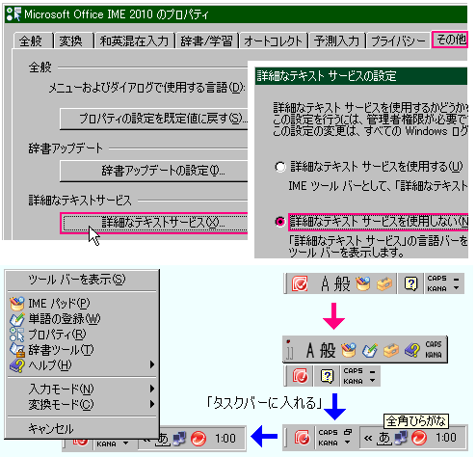Screen dimensions: 476x457
Task: Open the 予測入力 tab
Action: [x=336, y=40]
